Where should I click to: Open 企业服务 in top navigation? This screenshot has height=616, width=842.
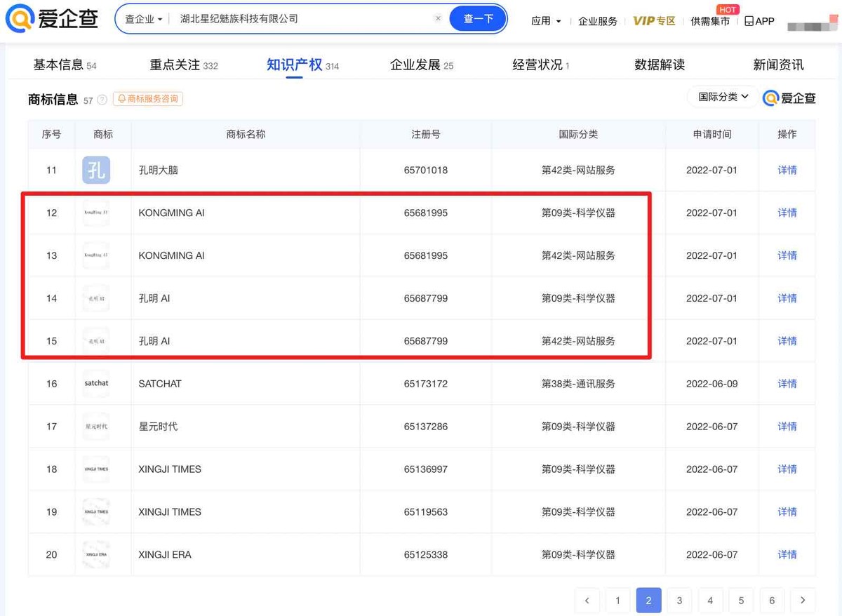598,21
